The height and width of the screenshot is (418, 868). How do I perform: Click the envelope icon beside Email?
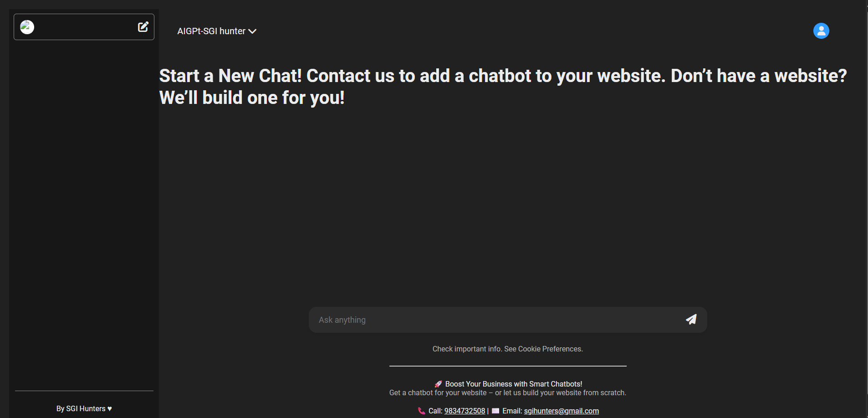pos(495,411)
